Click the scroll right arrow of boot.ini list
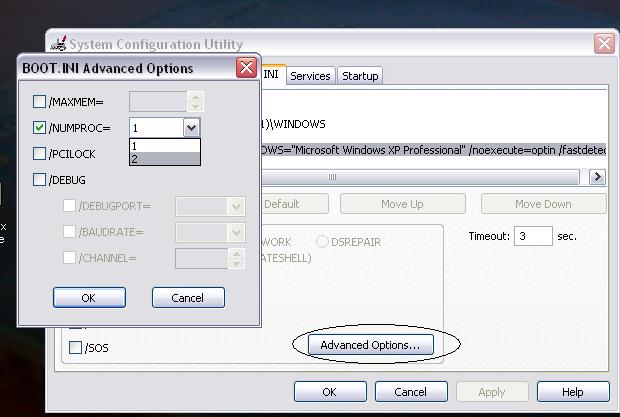Screen dimensions: 620x417 point(597,177)
